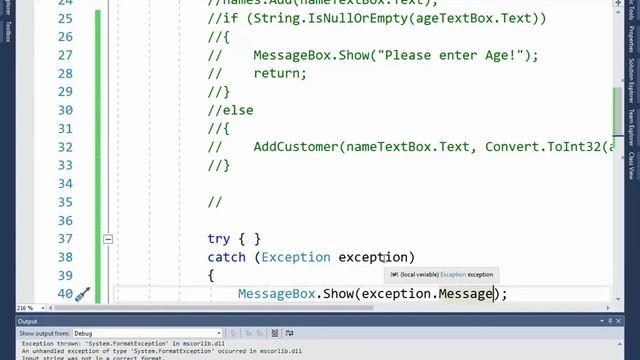Click the editor horizontal scrollbar thumb

(213, 308)
